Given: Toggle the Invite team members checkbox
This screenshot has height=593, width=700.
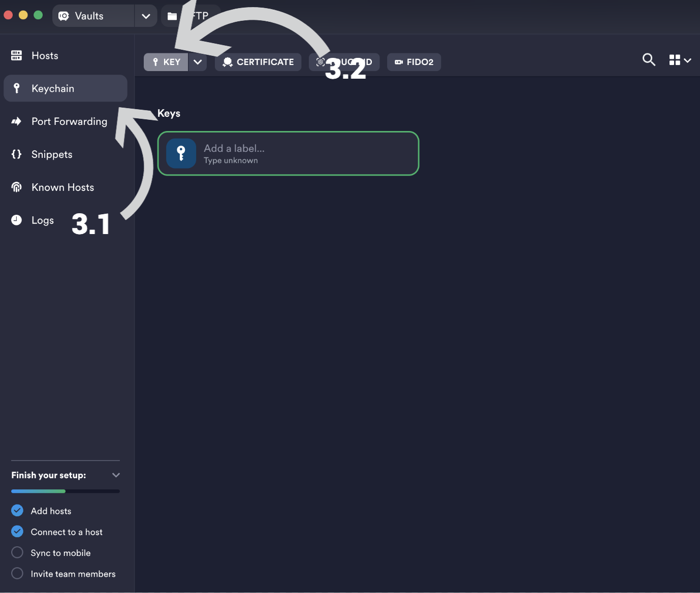Looking at the screenshot, I should pos(17,573).
